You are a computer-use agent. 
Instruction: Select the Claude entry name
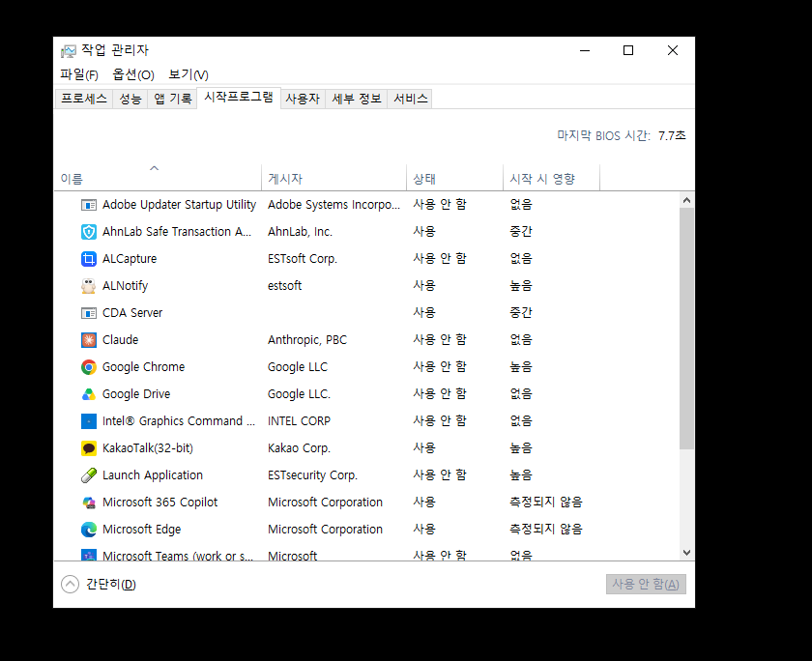click(x=121, y=340)
